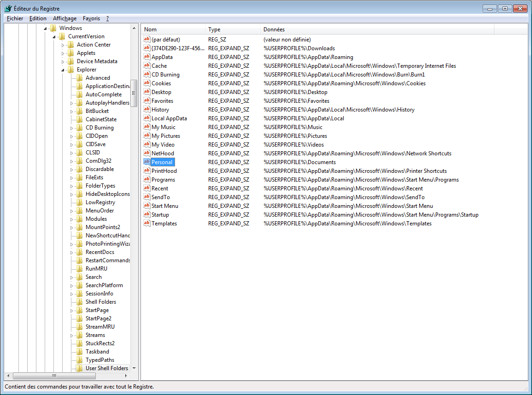Expand the Action Center key

pos(63,45)
